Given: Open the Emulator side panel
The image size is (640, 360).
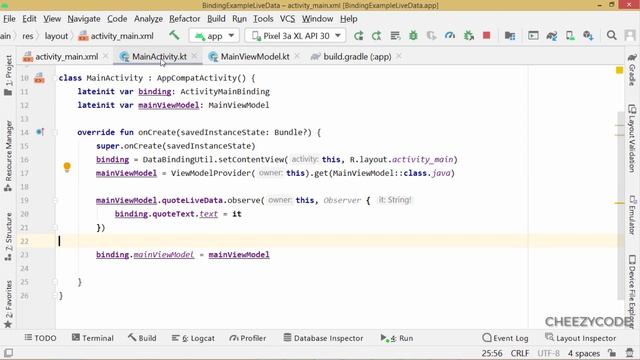Looking at the screenshot, I should (632, 215).
